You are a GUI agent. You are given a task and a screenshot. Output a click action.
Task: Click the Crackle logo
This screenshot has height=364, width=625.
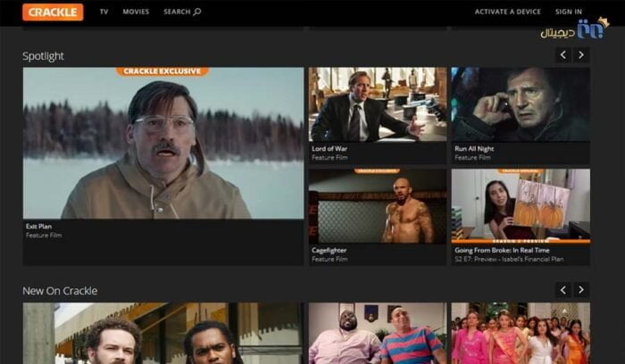point(53,12)
